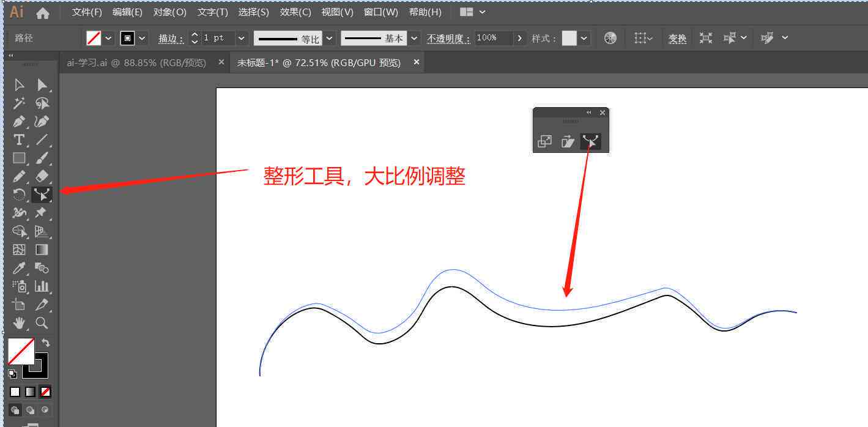Select the Curvature tool
The image size is (868, 427).
42,121
